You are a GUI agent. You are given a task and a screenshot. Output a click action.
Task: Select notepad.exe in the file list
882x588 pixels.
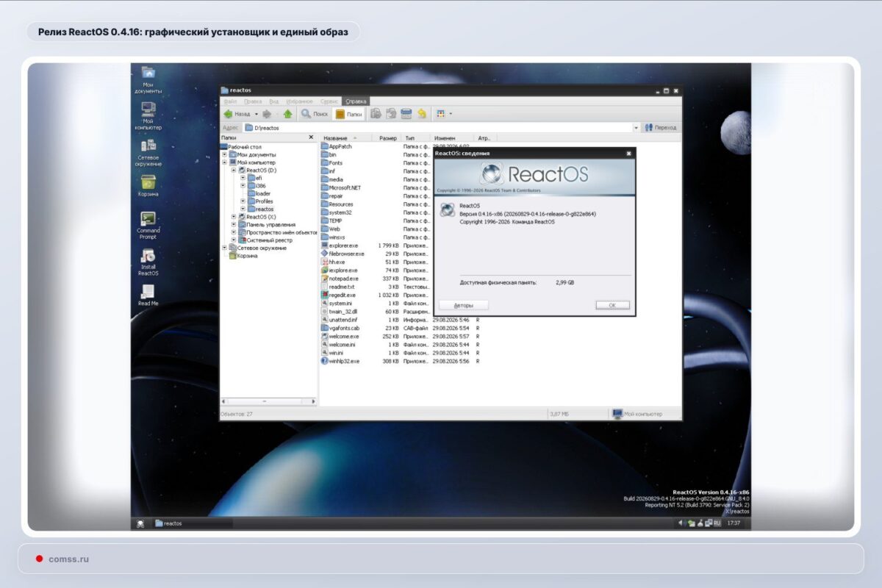click(x=340, y=279)
